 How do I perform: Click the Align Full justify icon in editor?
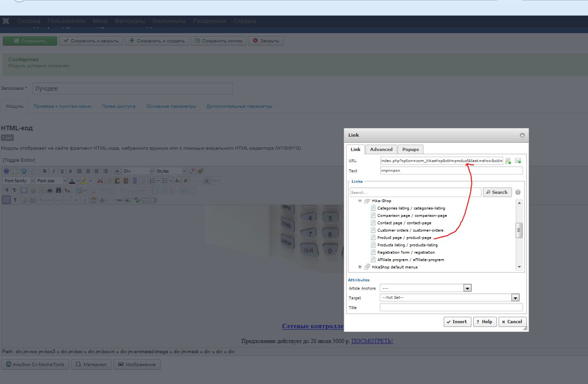pos(79,171)
